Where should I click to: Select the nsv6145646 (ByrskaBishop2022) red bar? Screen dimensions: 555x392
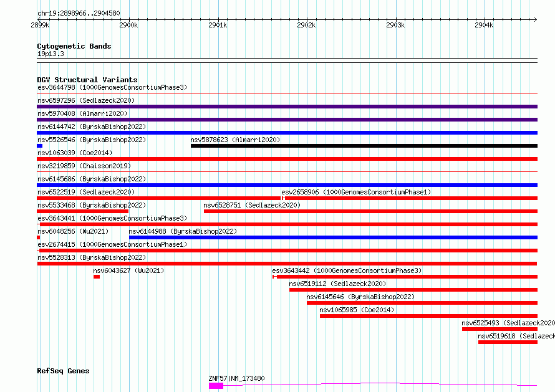point(422,303)
